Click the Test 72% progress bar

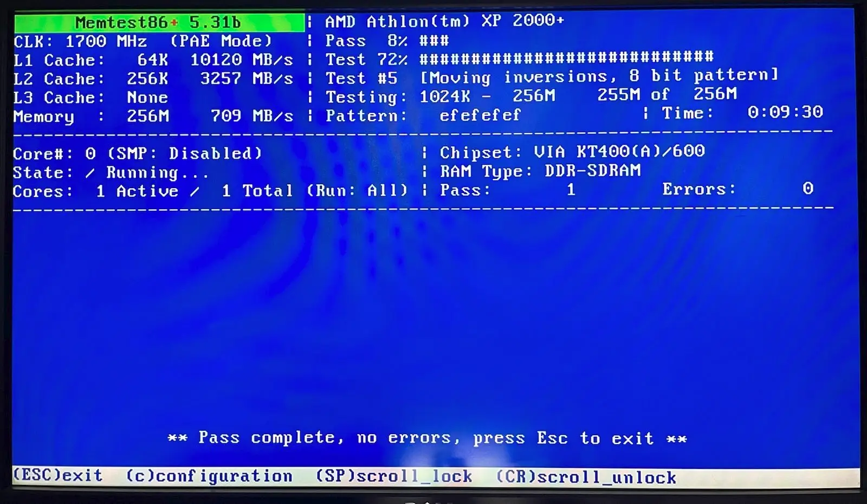click(x=566, y=57)
